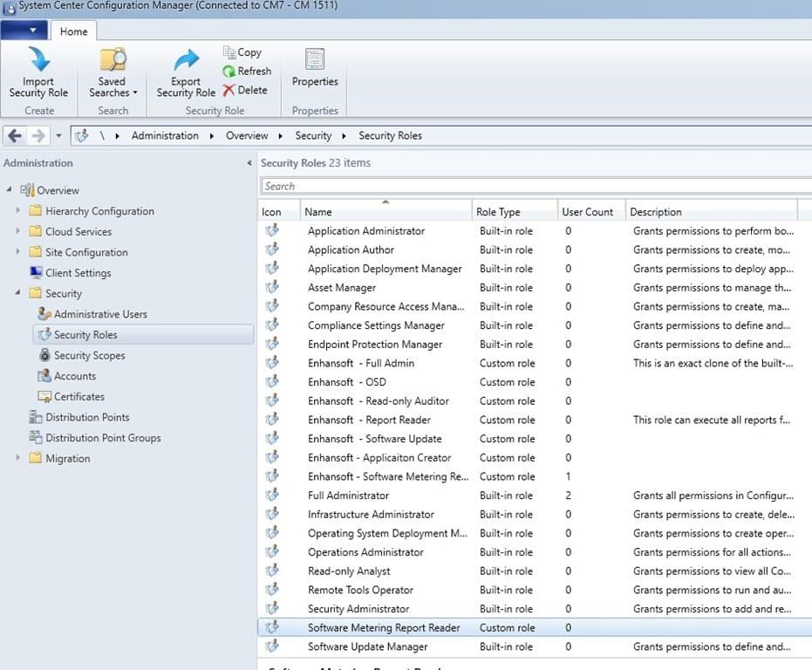Sort by the Role Type column header
The height and width of the screenshot is (670, 812).
(515, 211)
